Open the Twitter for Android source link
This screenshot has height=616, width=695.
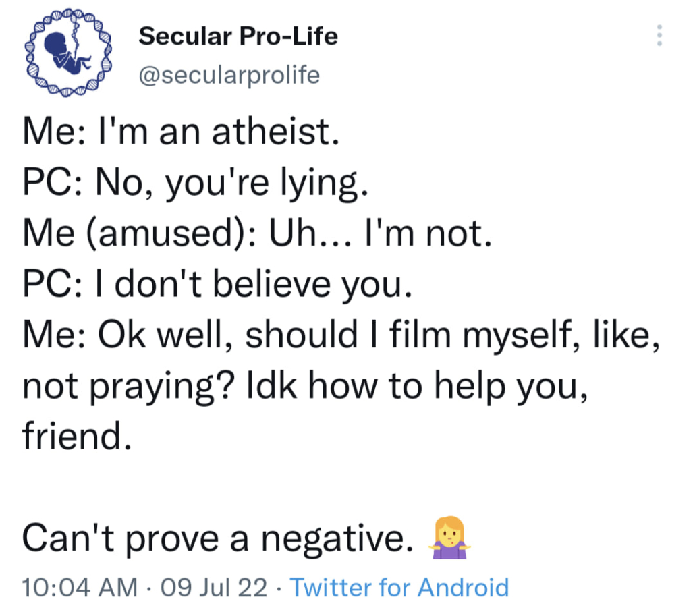pos(399,587)
